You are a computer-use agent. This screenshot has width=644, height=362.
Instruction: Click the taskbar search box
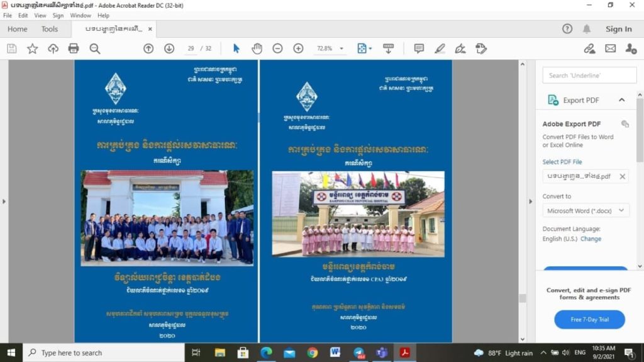coord(104,353)
